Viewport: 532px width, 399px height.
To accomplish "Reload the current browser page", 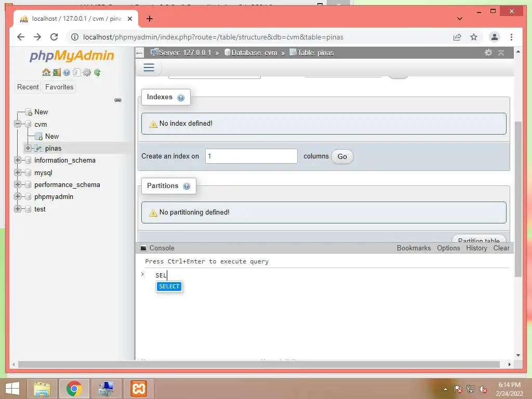I will pos(54,37).
